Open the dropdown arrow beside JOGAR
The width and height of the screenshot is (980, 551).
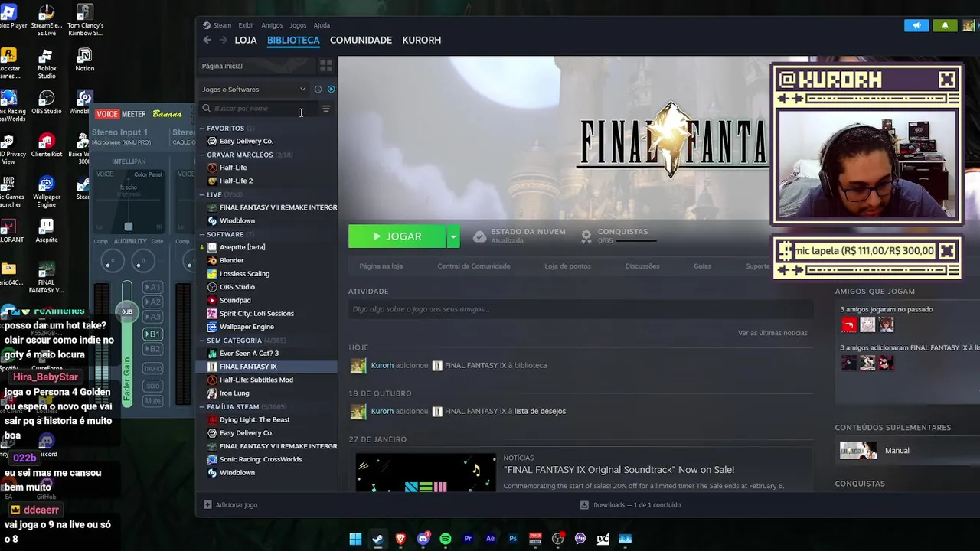point(453,236)
